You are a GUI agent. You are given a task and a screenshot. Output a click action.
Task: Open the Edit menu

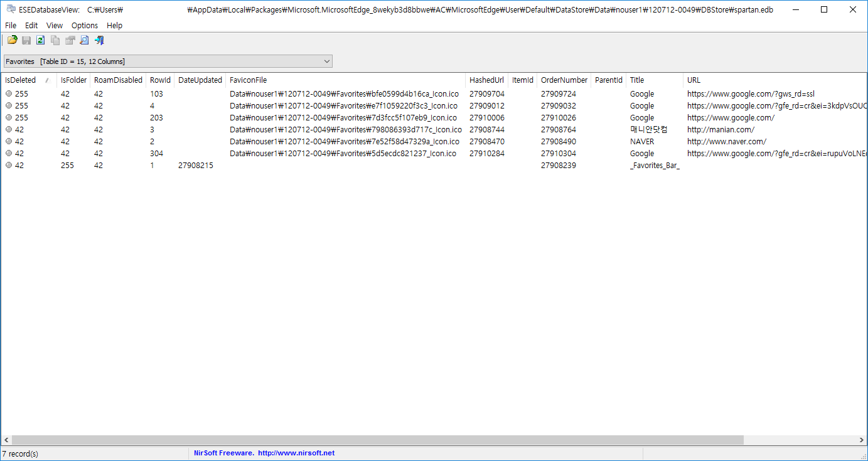coord(31,25)
